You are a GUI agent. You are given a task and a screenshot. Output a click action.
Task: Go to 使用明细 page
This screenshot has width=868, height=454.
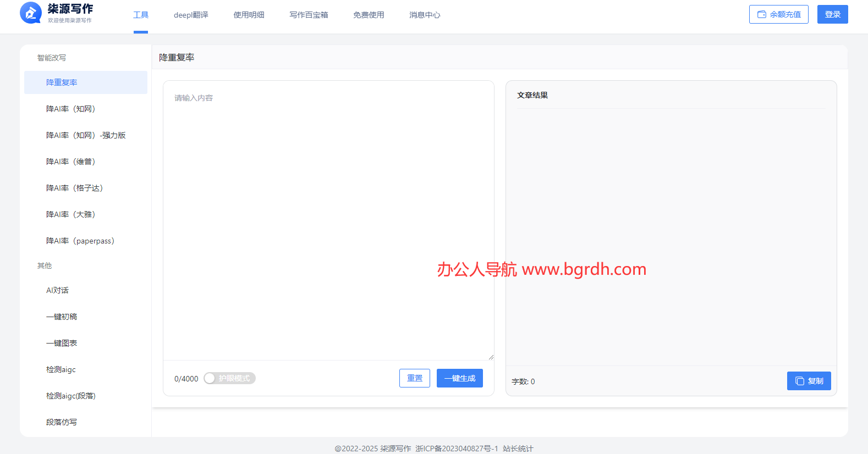249,15
